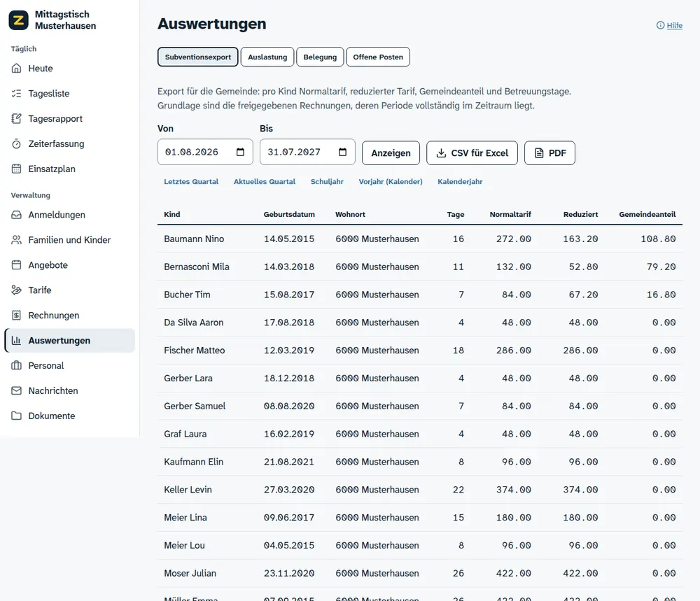Select the Vorjahr (Kalender) preset
The height and width of the screenshot is (601, 700).
391,182
